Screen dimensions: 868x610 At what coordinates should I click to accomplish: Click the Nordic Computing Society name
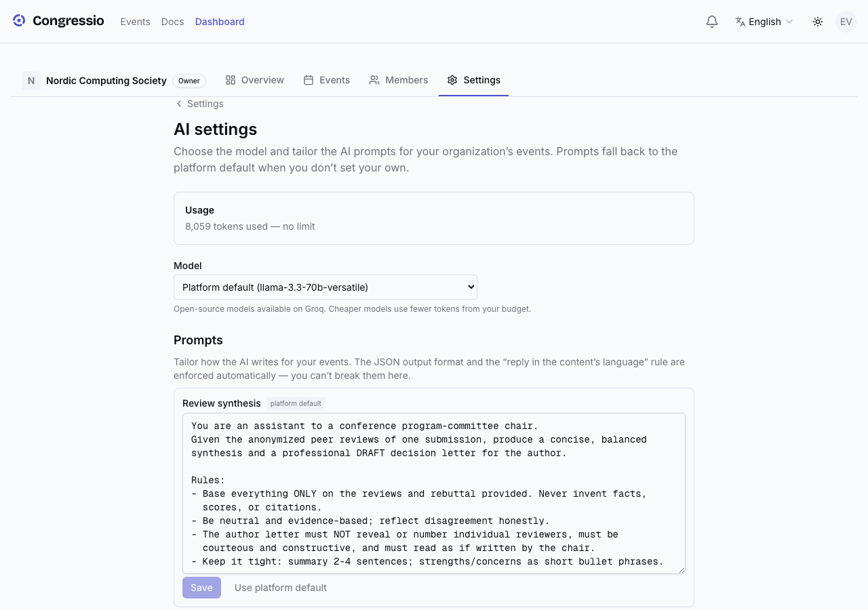[106, 81]
